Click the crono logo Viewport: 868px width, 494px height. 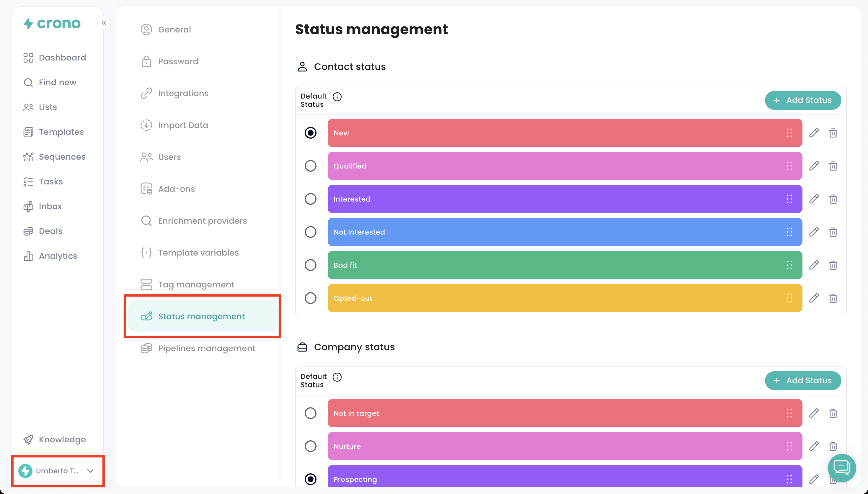52,23
